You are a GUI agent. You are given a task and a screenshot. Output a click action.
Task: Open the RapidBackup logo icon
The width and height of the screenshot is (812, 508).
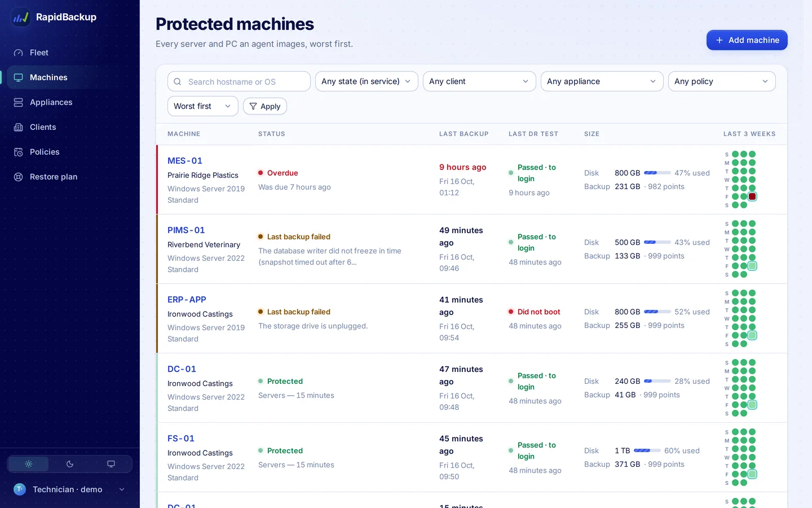click(21, 17)
